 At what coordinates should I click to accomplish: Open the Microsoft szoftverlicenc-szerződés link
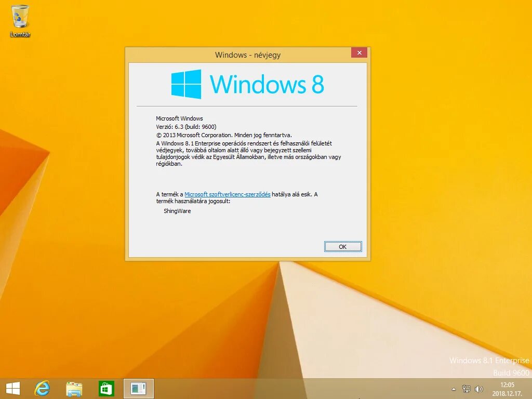228,194
